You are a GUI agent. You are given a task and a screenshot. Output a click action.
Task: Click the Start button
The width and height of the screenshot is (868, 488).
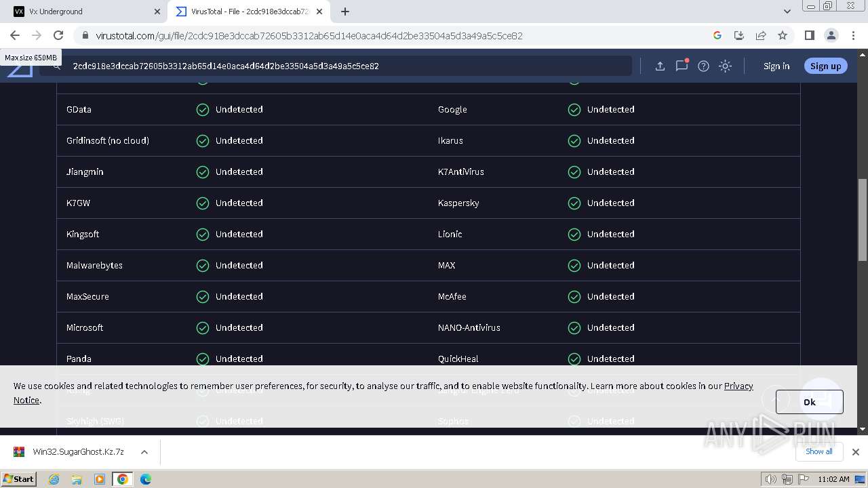click(x=19, y=479)
